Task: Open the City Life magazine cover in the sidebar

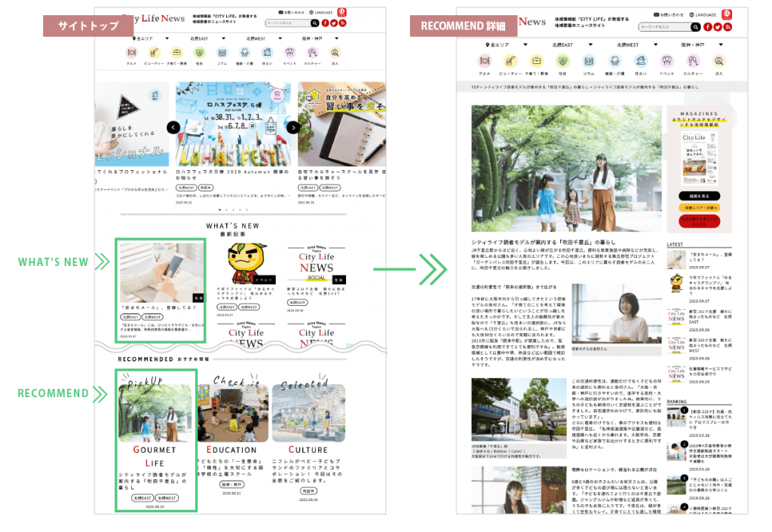Action: click(x=699, y=158)
